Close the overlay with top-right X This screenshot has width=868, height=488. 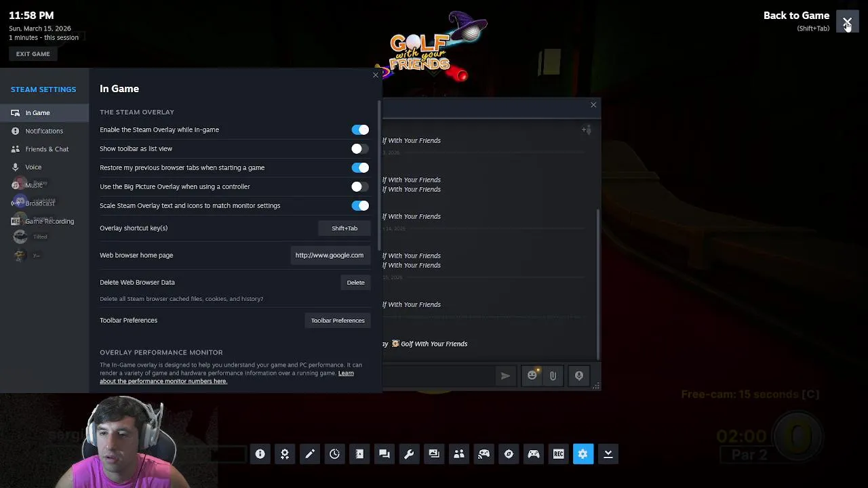click(x=848, y=22)
